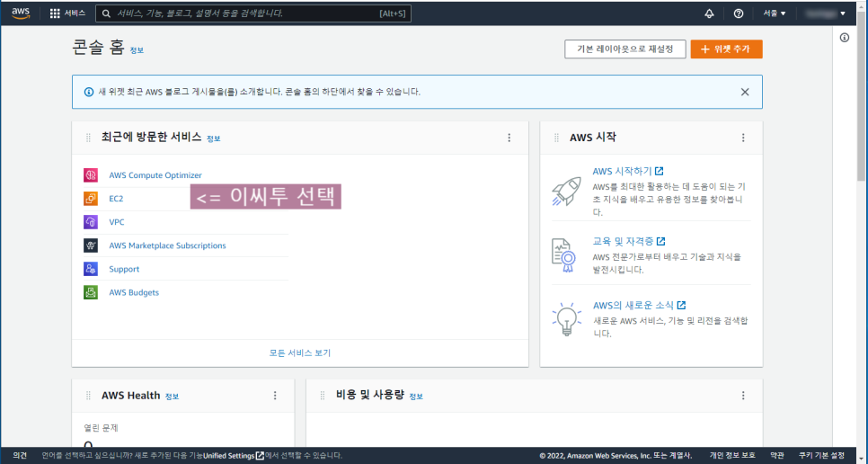Viewport: 868px width, 464px height.
Task: Click 쿠키 기본 설정 in footer
Action: click(x=821, y=456)
